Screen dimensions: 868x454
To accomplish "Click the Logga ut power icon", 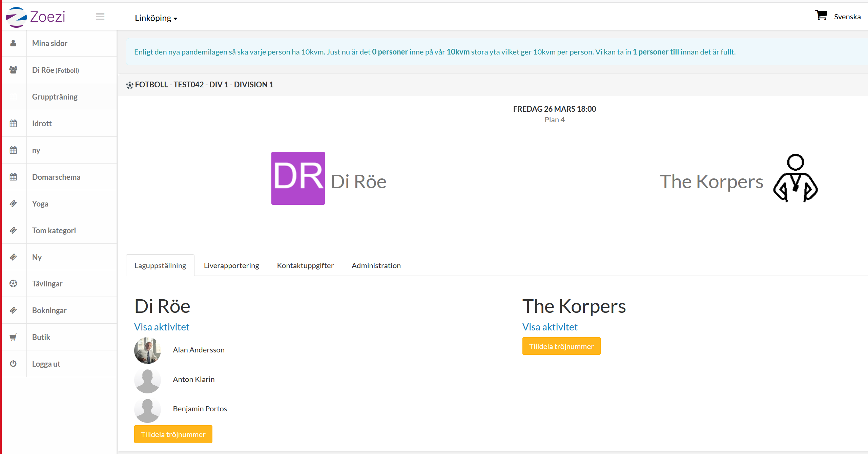I will (x=13, y=364).
